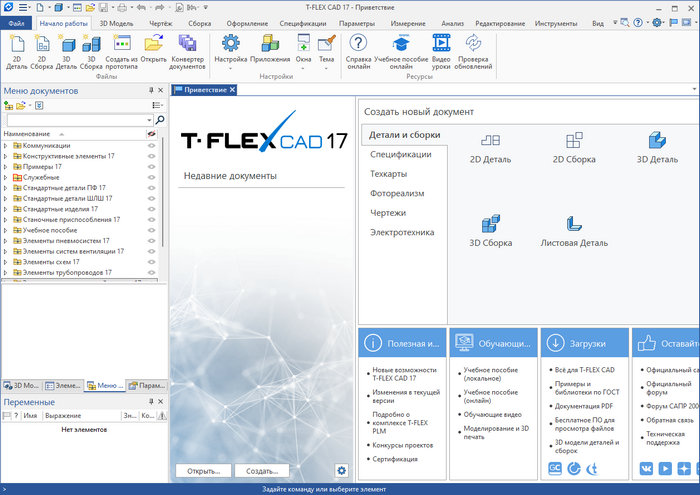Toggle visibility eye for Стандартные детали ПФ 17
This screenshot has height=495, width=700.
click(x=152, y=188)
